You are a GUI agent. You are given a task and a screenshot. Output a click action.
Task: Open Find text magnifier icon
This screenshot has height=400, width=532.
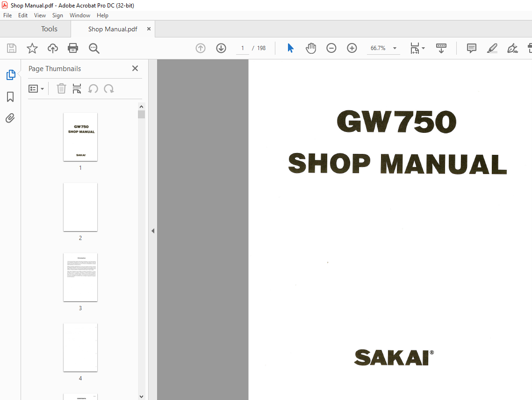point(94,48)
